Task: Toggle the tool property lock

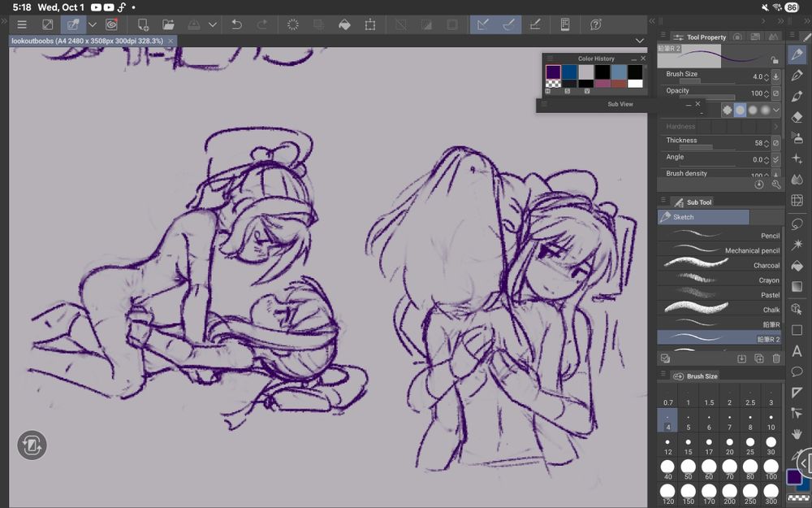Action: coord(774,59)
